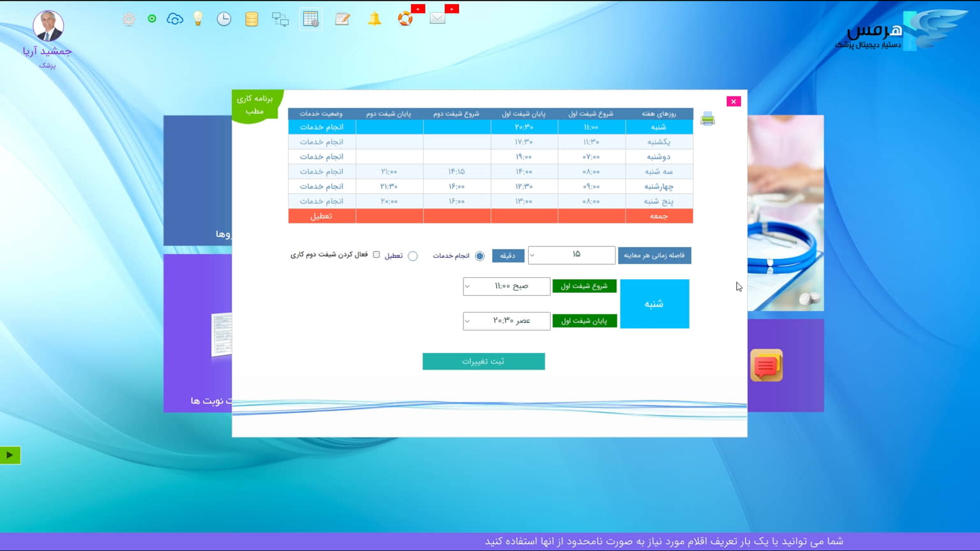
Task: Select the انجام خدمات radio button
Action: point(479,256)
